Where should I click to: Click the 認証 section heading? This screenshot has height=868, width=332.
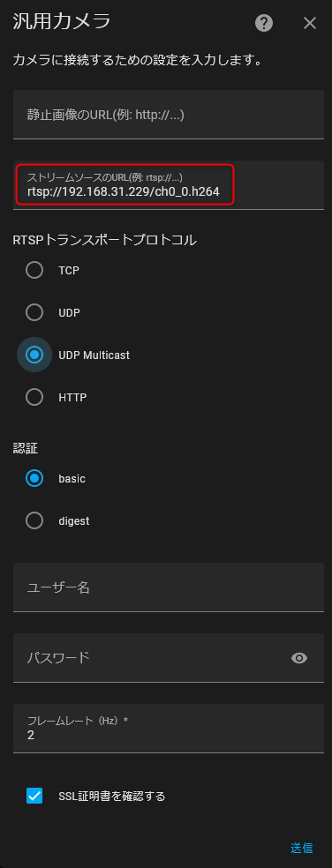(x=26, y=448)
